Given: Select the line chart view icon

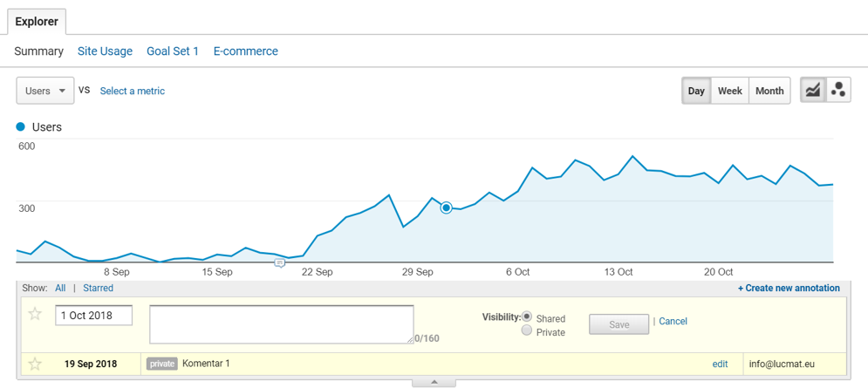Looking at the screenshot, I should 813,91.
